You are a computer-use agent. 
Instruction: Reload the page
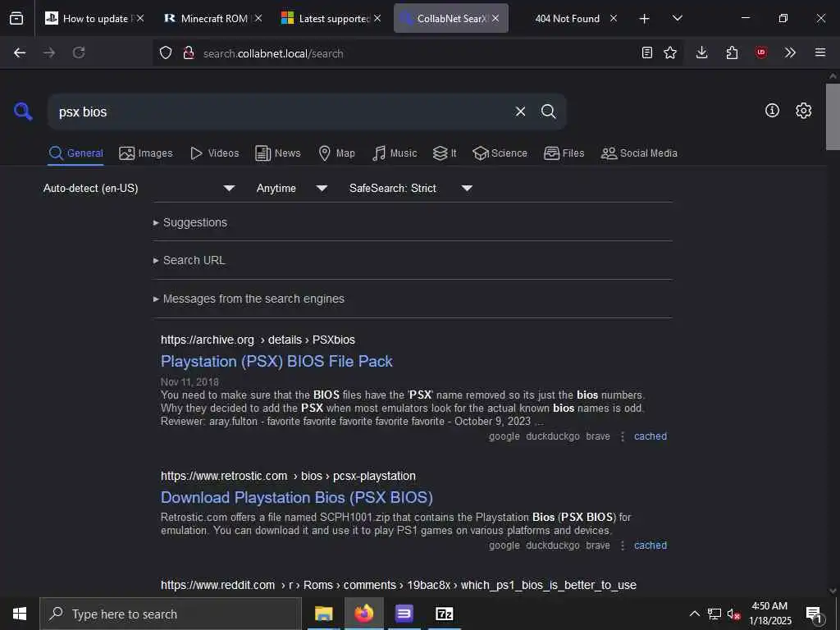(x=79, y=52)
